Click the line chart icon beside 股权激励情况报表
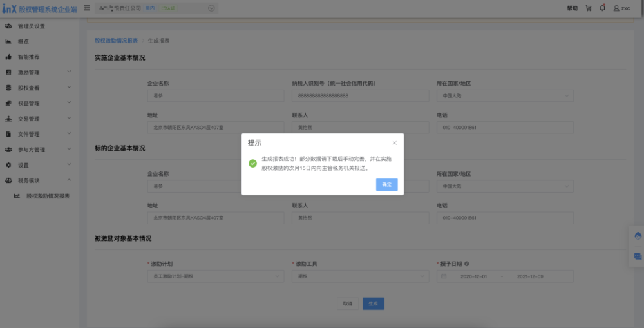The image size is (644, 328). 17,196
